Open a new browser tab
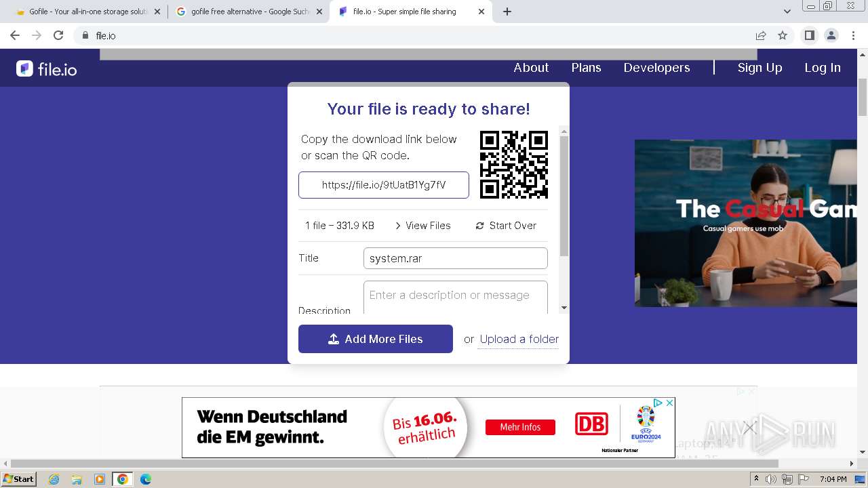868x488 pixels. pos(507,12)
